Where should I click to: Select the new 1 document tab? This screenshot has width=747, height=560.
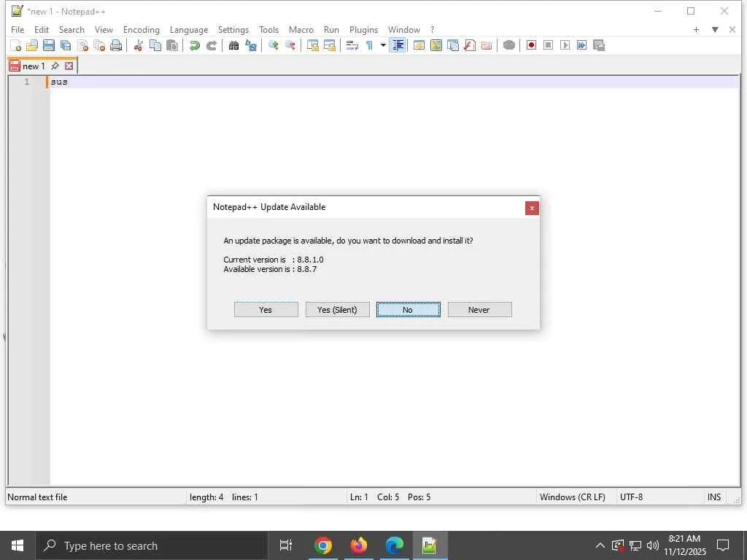point(34,66)
